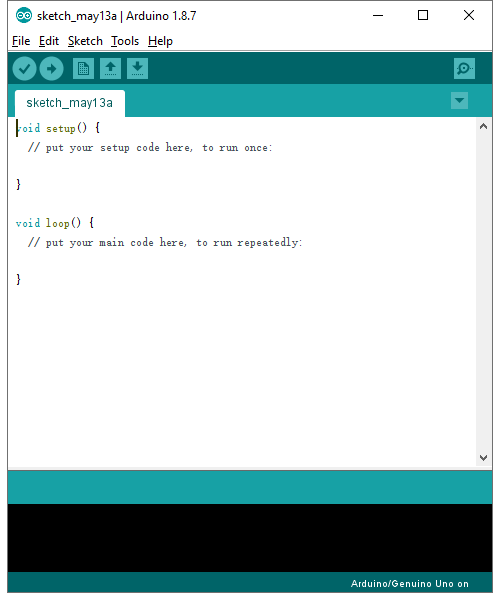
Task: Click the Arduino/Genuino Uno board status text
Action: coord(409,584)
